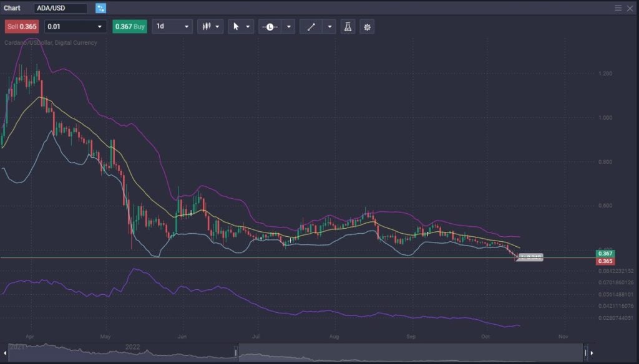Click the Aug label on the time axis

pyautogui.click(x=334, y=337)
